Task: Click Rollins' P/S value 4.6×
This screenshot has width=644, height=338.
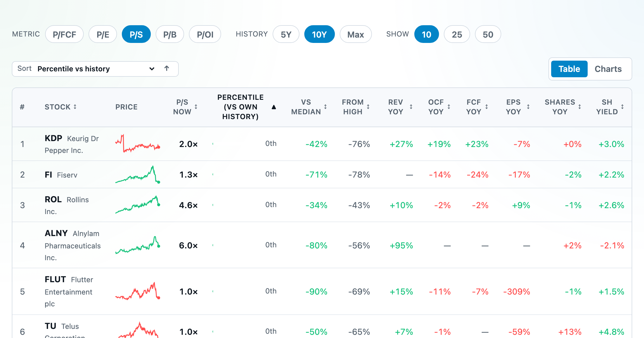Action: [x=188, y=205]
